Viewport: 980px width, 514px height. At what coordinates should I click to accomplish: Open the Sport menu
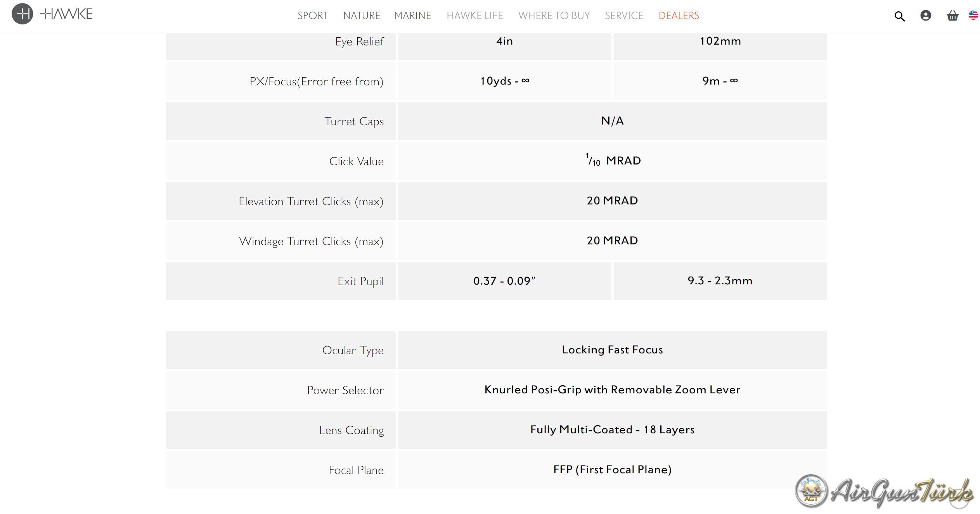click(x=312, y=16)
